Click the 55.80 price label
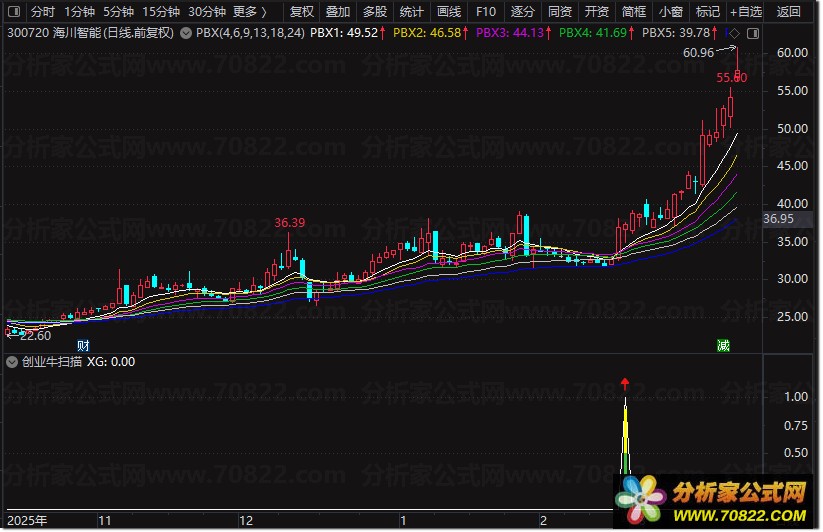823x532 pixels. coord(732,78)
